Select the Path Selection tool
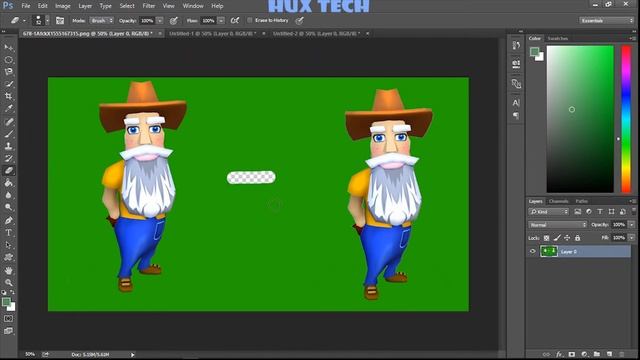 (x=9, y=245)
